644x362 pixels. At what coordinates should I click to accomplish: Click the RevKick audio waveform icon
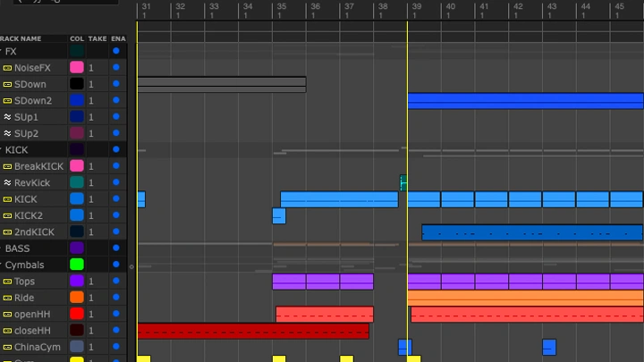click(7, 182)
